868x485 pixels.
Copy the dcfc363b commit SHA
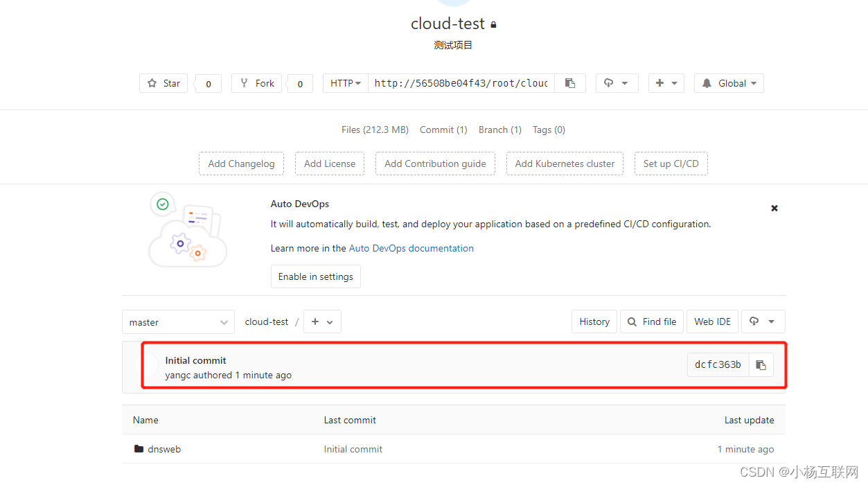[761, 365]
